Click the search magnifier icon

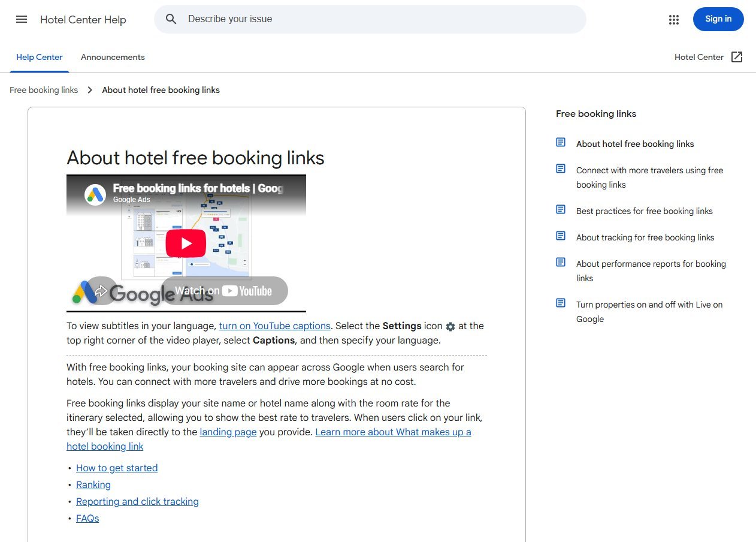tap(171, 19)
